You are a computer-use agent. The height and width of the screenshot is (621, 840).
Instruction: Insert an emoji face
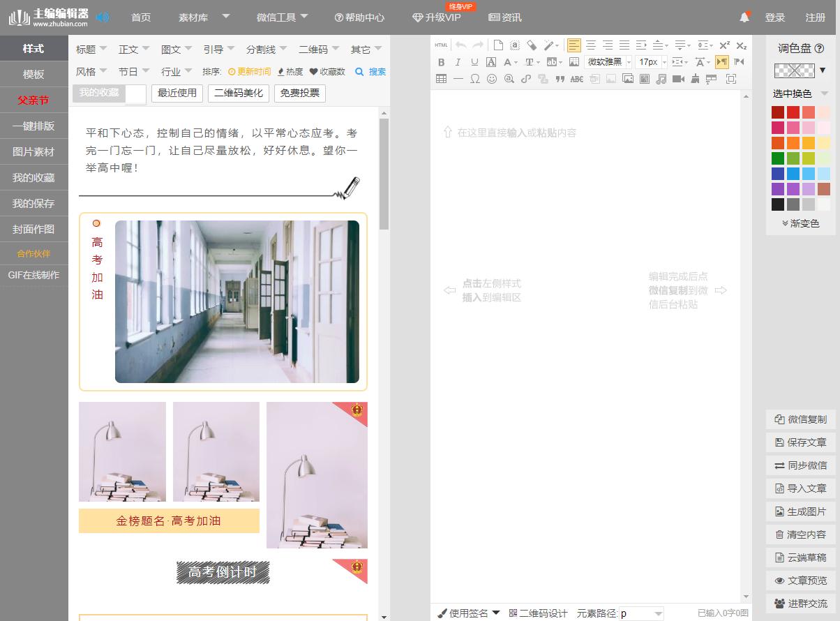coord(493,79)
